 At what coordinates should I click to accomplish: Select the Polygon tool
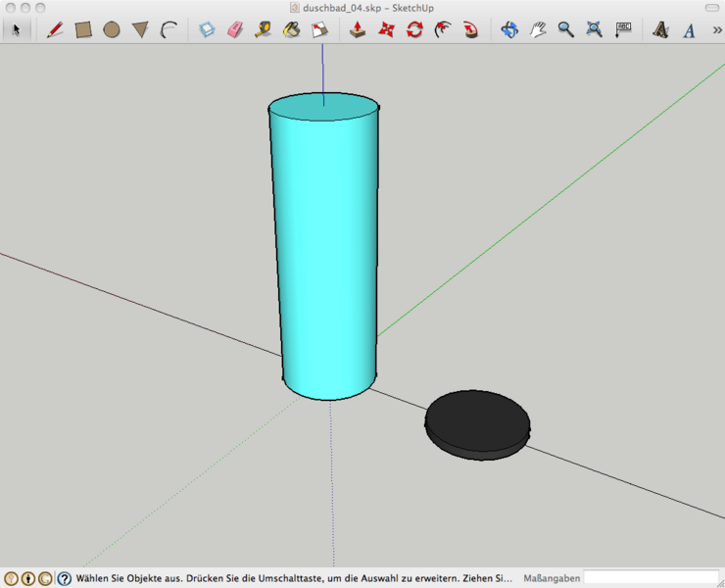(140, 30)
